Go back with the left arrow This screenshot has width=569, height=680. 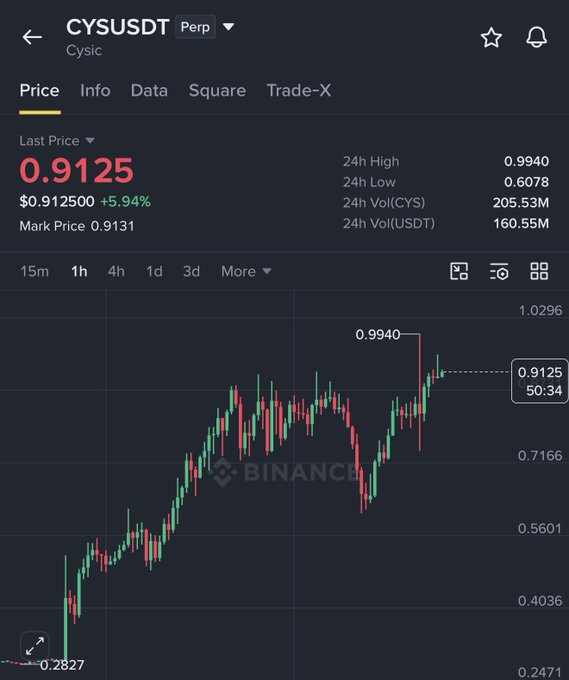coord(32,37)
